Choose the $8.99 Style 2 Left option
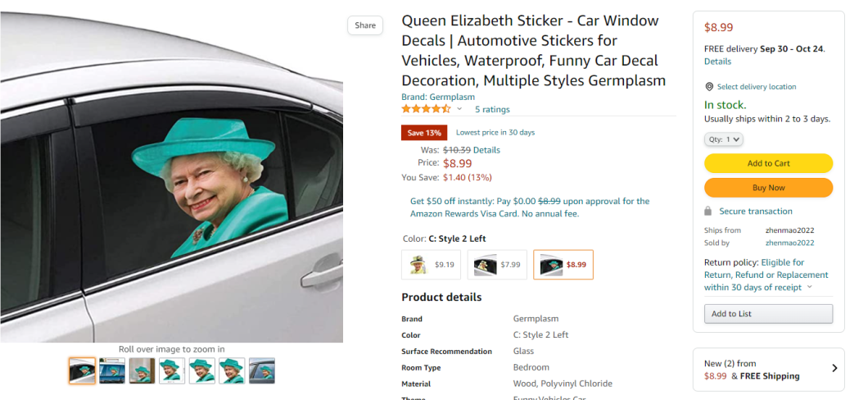Screen dimensions: 868x400 (563, 265)
